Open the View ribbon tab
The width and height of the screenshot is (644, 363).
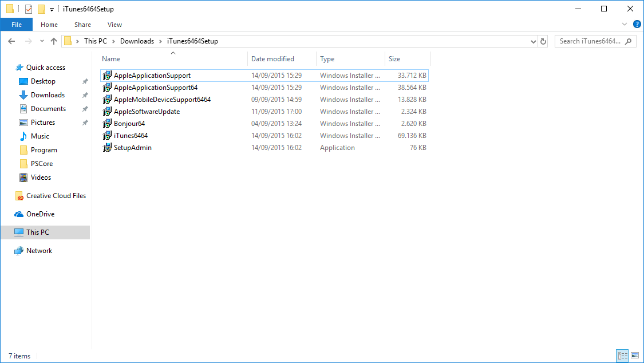click(114, 25)
